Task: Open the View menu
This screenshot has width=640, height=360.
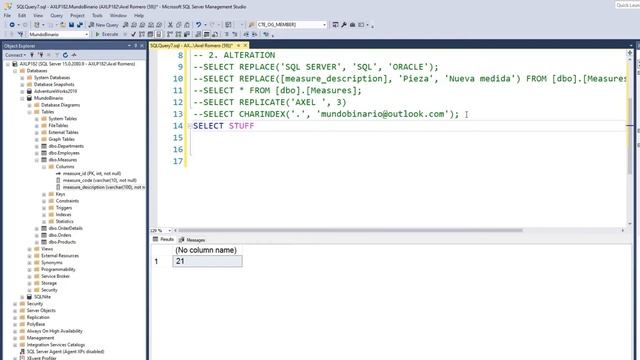Action: pyautogui.click(x=38, y=16)
